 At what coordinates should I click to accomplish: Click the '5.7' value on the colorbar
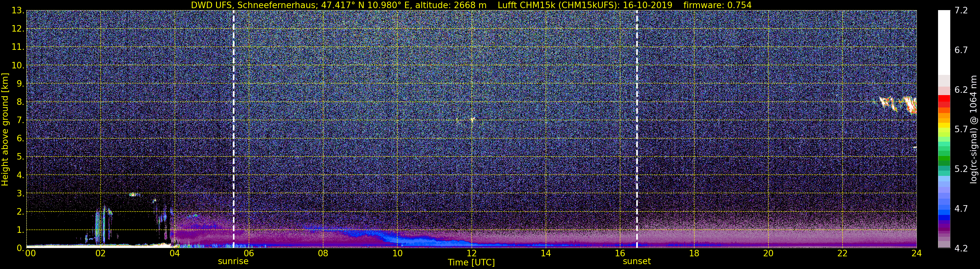[x=961, y=130]
